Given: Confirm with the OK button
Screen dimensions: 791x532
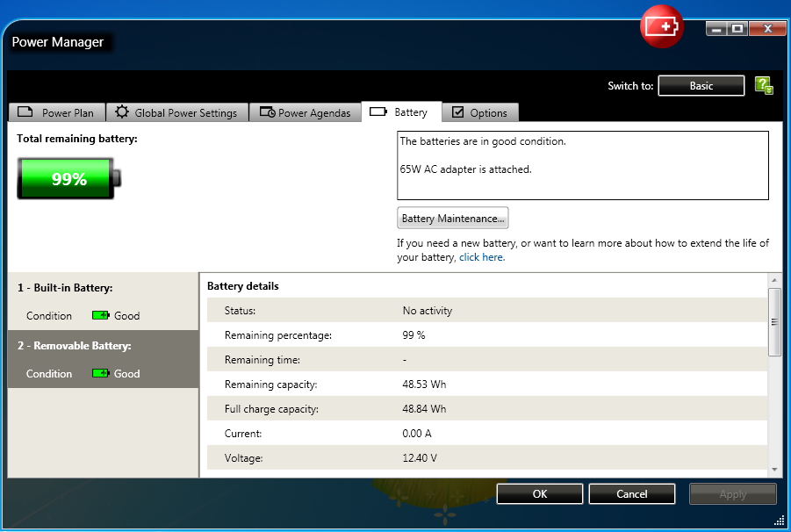Looking at the screenshot, I should 540,494.
